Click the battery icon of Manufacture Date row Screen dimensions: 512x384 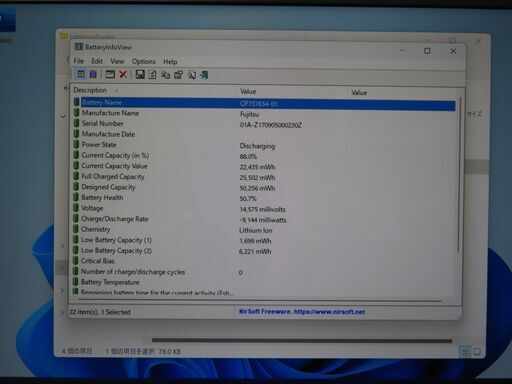[76, 134]
